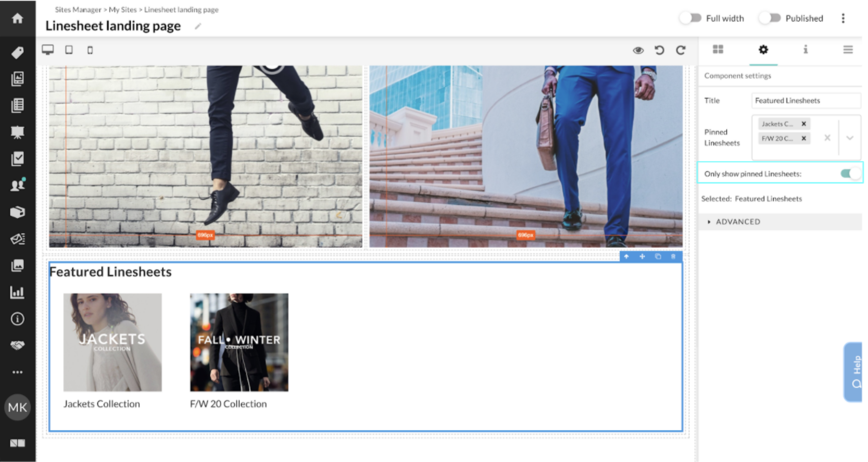Go to the Home icon in sidebar
The width and height of the screenshot is (868, 462).
point(17,18)
